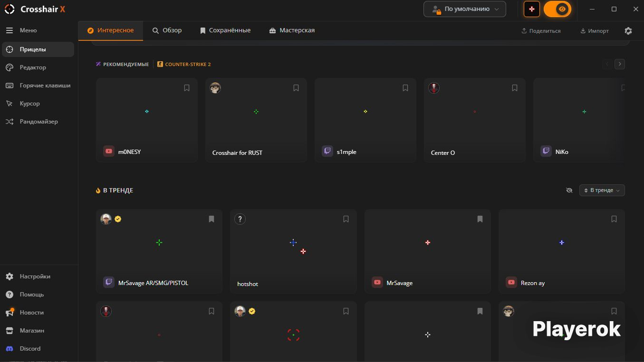Screen dimensions: 644x362
Task: Select the NiKo crosshair preview
Action: (x=584, y=112)
